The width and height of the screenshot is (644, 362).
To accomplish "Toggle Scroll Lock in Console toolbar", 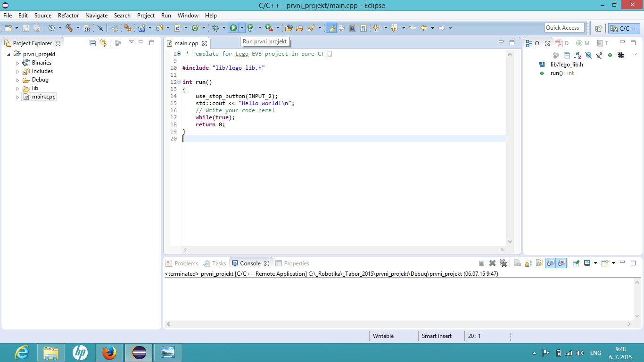I will click(x=528, y=263).
